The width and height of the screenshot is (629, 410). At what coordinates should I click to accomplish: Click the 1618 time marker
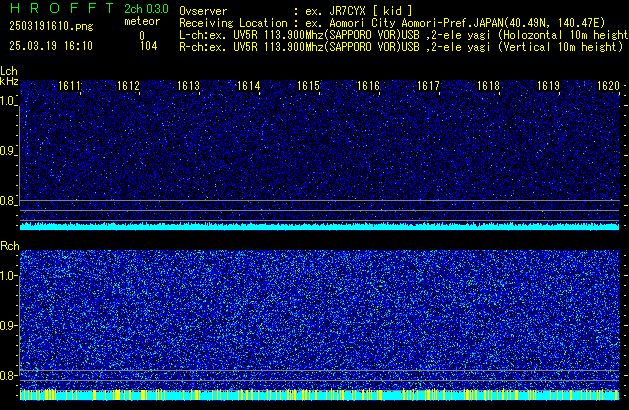click(488, 86)
